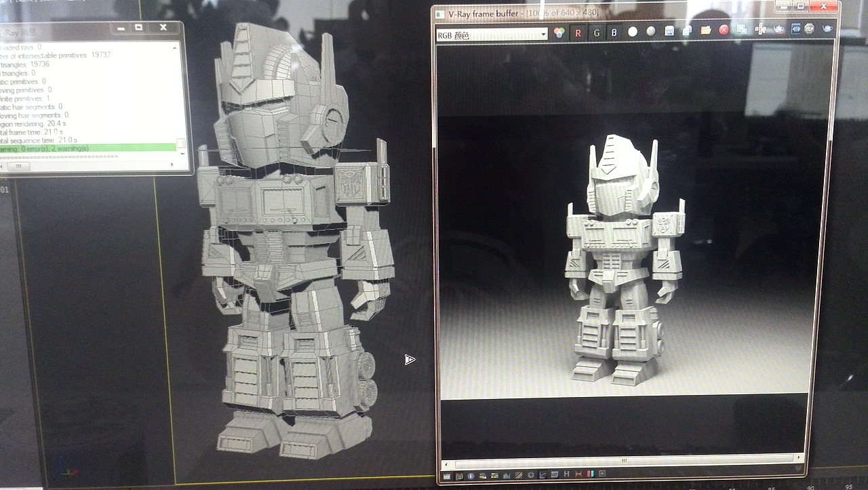
Task: Toggle the green channel display
Action: (x=597, y=31)
